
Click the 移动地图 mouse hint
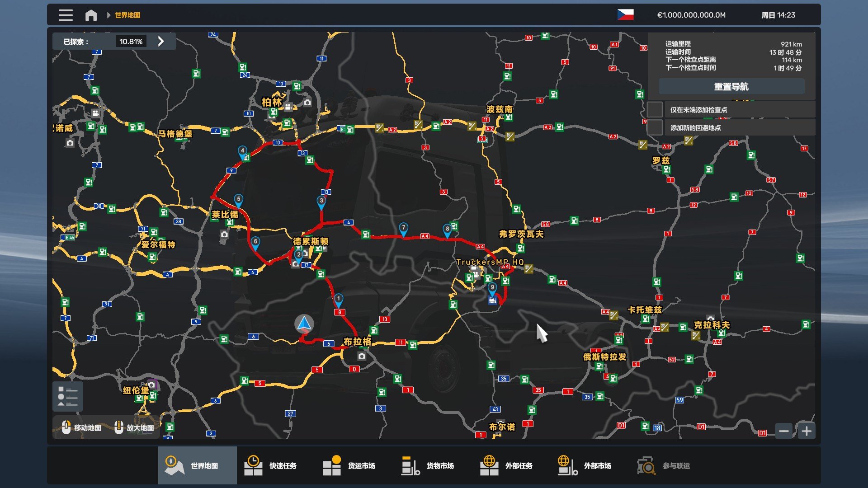click(81, 427)
